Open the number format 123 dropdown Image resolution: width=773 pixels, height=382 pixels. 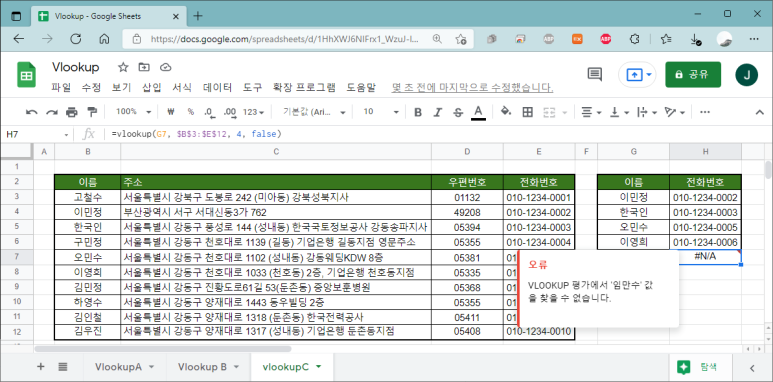(x=253, y=112)
